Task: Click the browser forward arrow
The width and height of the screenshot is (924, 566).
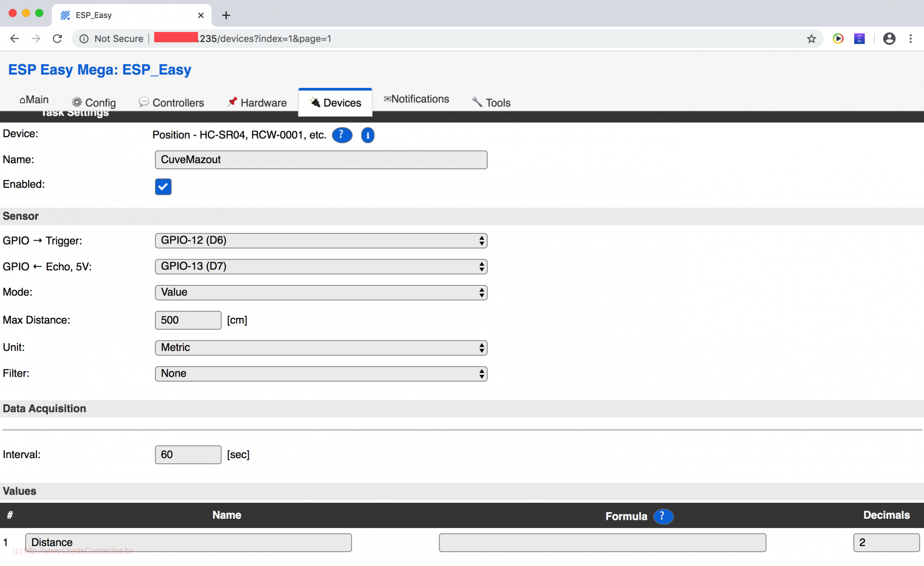Action: pyautogui.click(x=36, y=39)
